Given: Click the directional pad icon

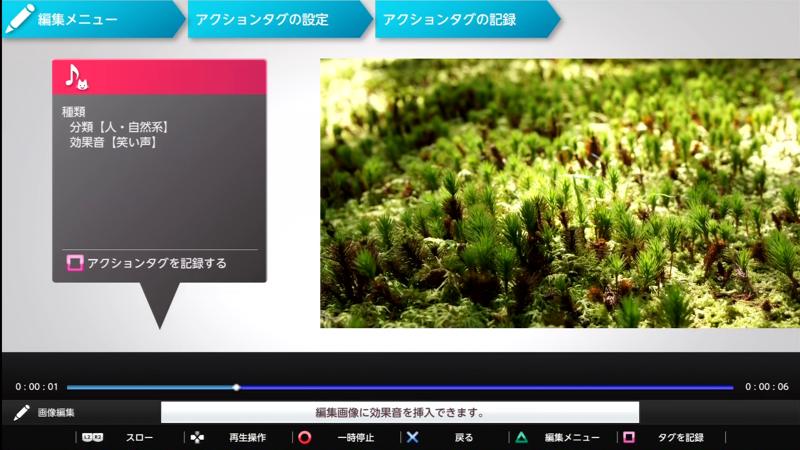Looking at the screenshot, I should [197, 437].
